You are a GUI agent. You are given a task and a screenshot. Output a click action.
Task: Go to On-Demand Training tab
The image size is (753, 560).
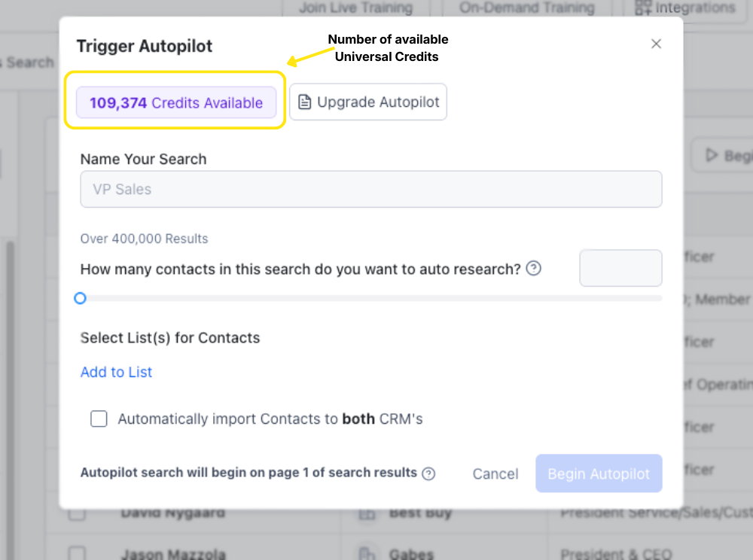(526, 8)
